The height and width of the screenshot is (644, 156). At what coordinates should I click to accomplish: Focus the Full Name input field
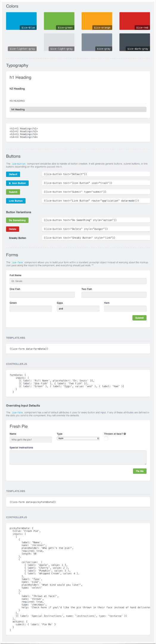pos(78,281)
